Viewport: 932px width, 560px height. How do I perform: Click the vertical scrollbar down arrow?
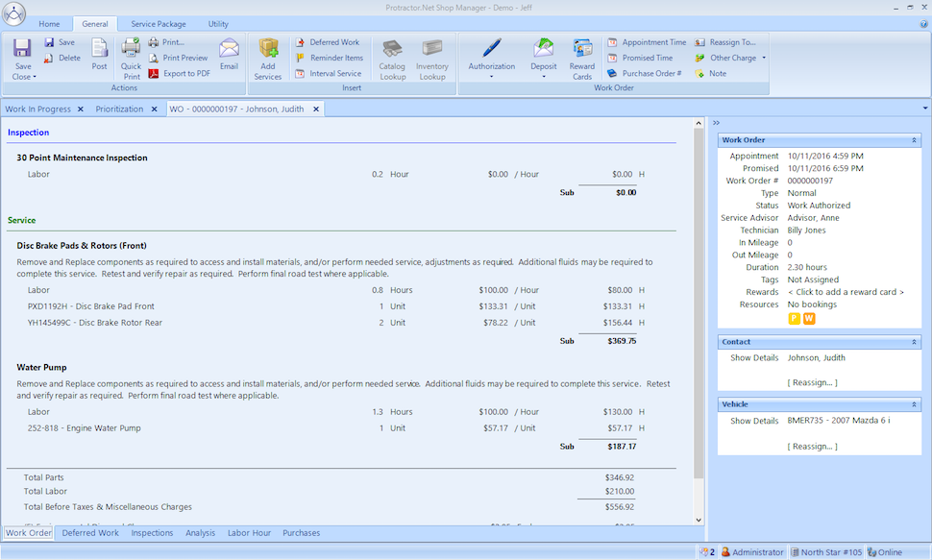coord(699,520)
